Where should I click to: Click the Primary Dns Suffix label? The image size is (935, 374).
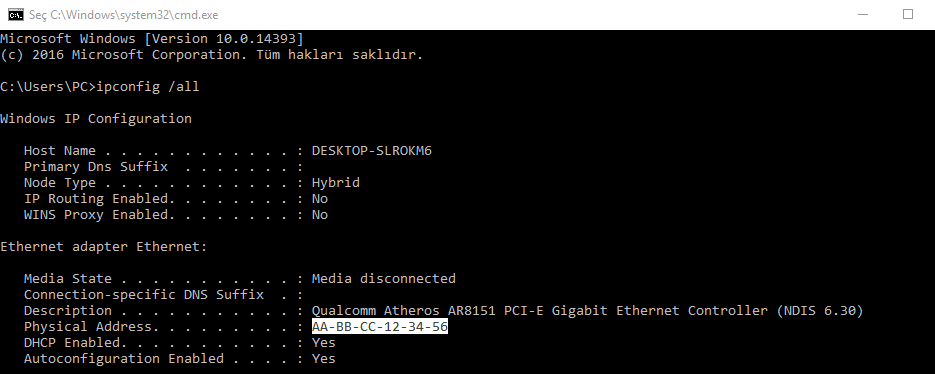click(96, 167)
